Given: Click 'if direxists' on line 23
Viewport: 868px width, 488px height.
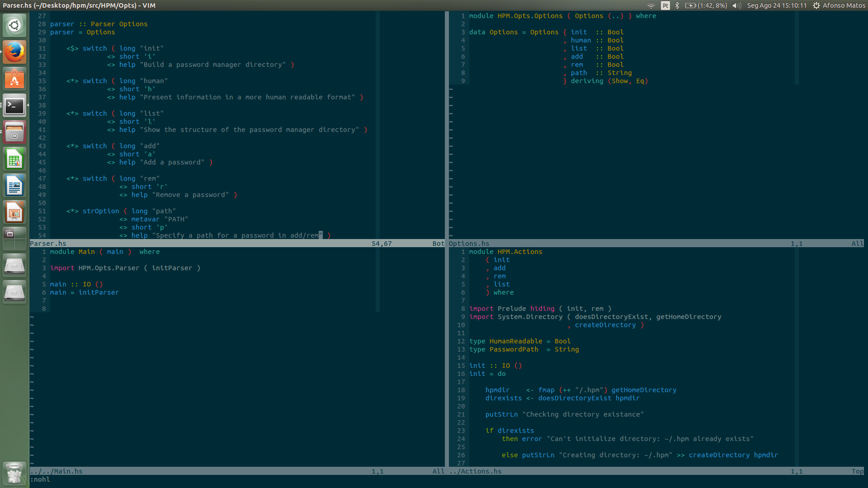Looking at the screenshot, I should point(509,431).
